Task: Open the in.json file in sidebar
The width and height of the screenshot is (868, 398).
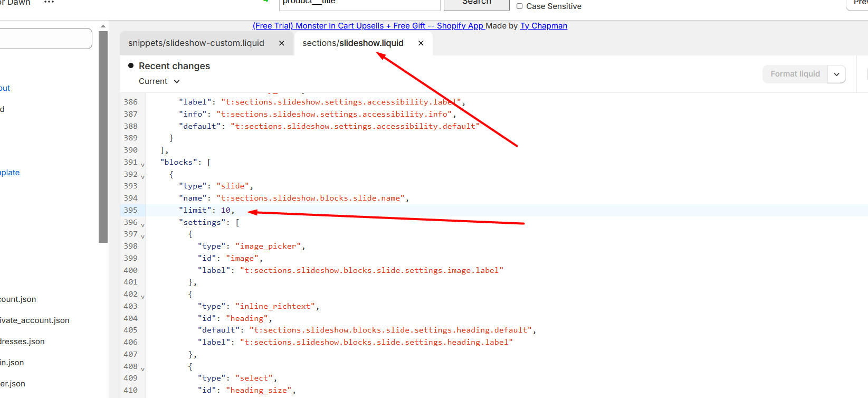Action: pyautogui.click(x=12, y=363)
